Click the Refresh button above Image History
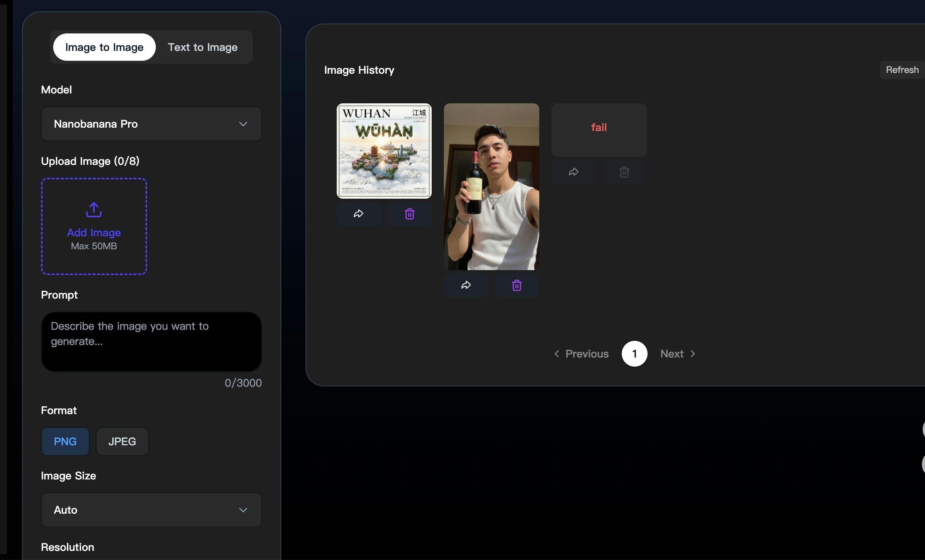925x560 pixels. click(902, 70)
